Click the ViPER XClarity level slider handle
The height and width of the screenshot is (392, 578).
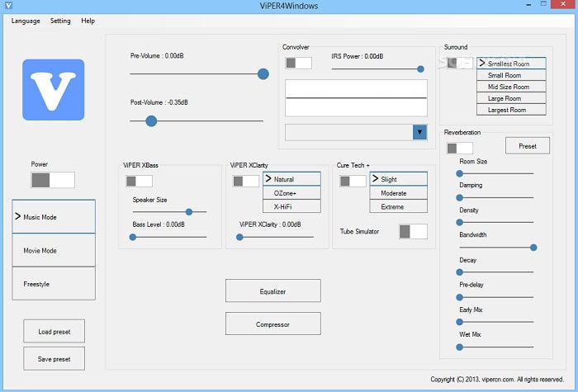239,238
